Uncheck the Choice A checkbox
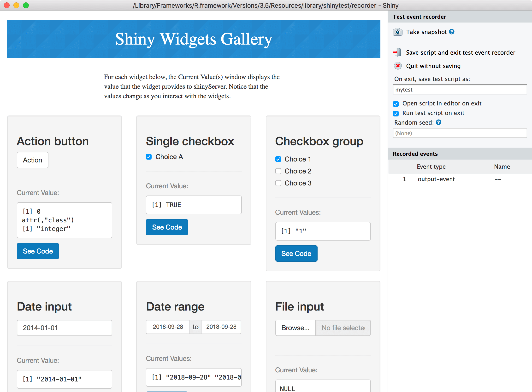The height and width of the screenshot is (392, 532). (149, 157)
